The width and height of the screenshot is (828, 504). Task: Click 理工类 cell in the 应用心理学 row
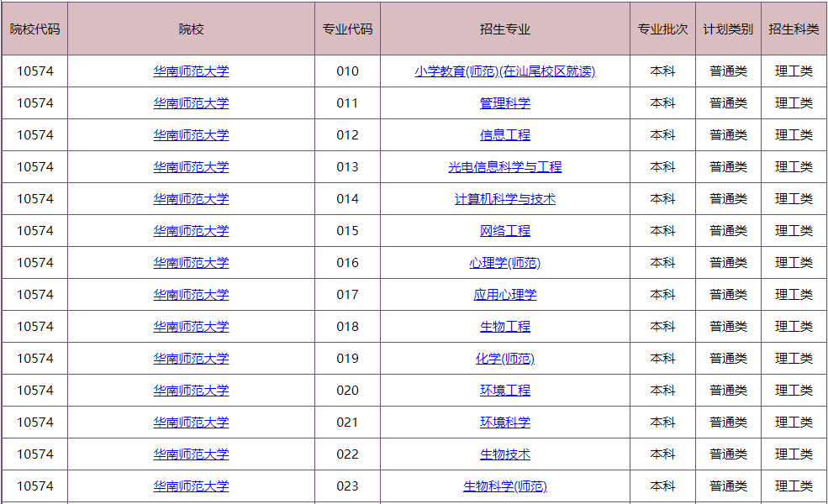point(794,295)
